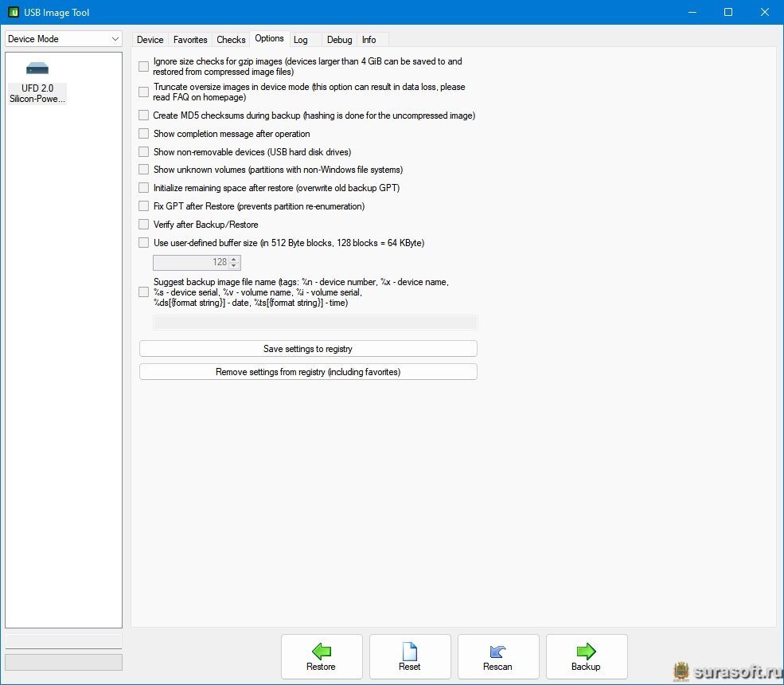Click Remove settings from registry button
The height and width of the screenshot is (685, 784).
pos(308,372)
